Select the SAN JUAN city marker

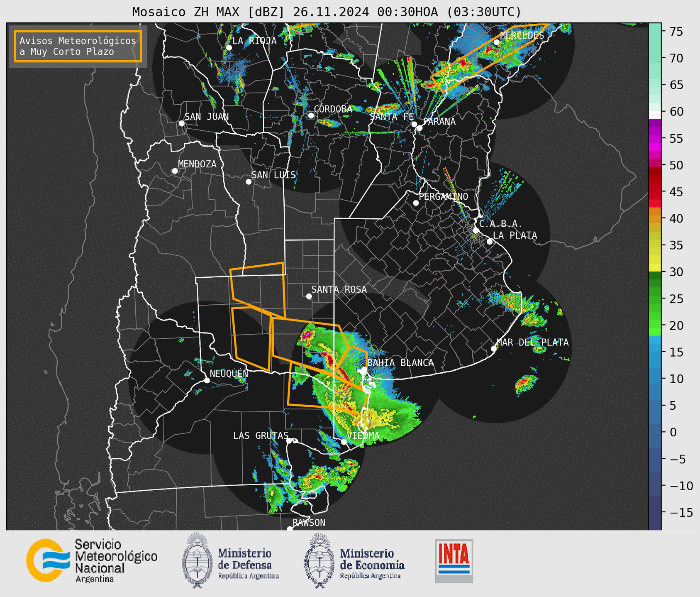[181, 123]
